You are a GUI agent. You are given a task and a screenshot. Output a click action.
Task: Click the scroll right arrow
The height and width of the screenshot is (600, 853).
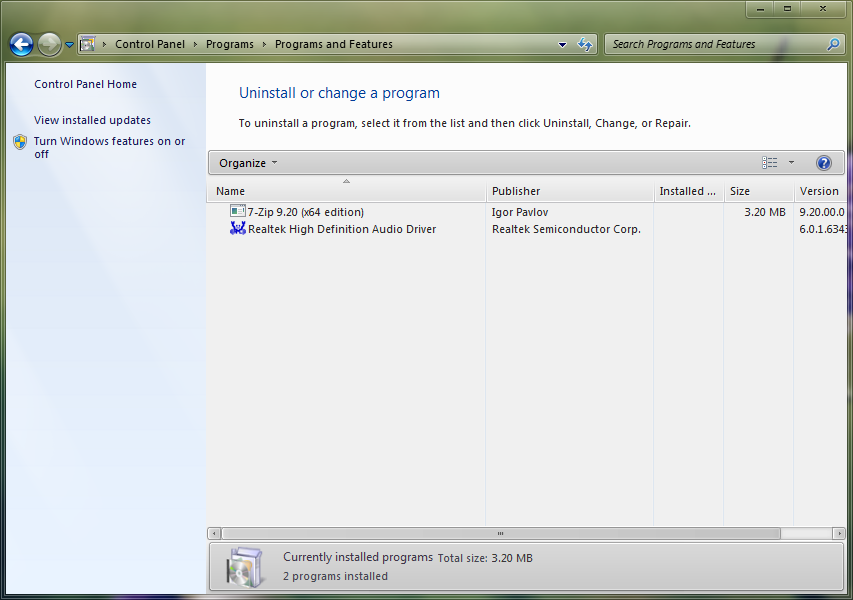(839, 534)
